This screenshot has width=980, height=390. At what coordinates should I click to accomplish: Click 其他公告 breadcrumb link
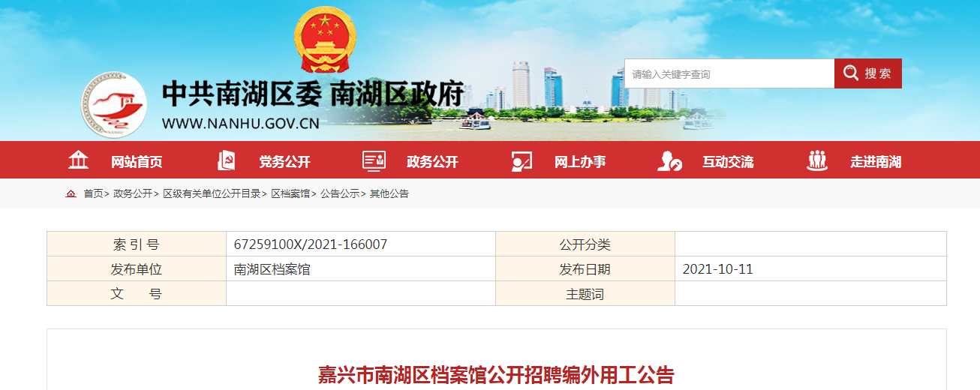tap(389, 193)
